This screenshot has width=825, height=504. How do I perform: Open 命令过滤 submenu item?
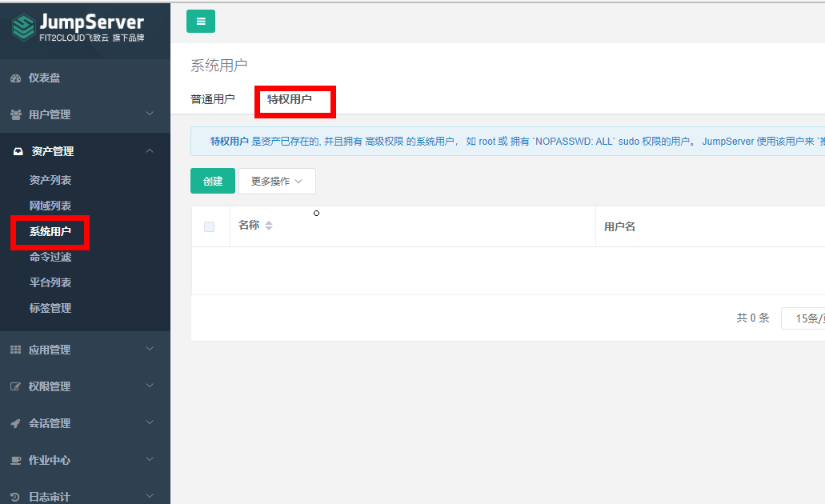(50, 257)
